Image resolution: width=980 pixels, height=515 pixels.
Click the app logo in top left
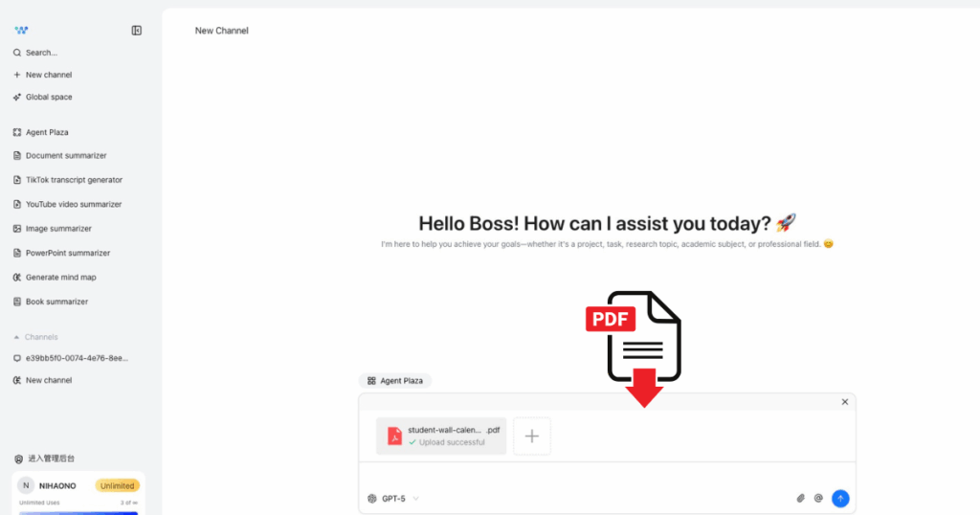coord(21,31)
